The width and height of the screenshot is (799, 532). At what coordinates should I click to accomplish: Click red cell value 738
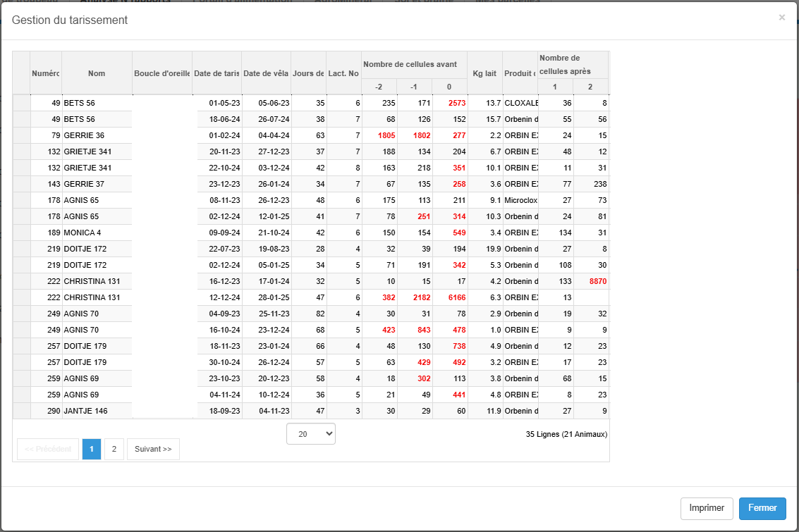click(459, 346)
